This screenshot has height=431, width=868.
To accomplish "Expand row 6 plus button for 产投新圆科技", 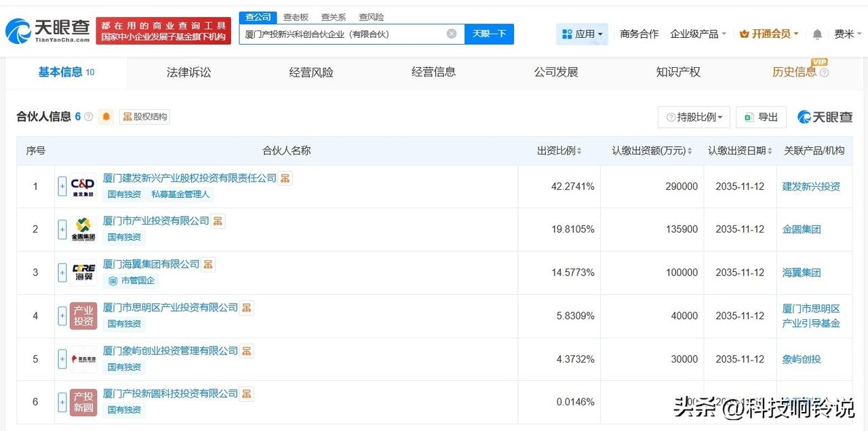I will click(62, 402).
